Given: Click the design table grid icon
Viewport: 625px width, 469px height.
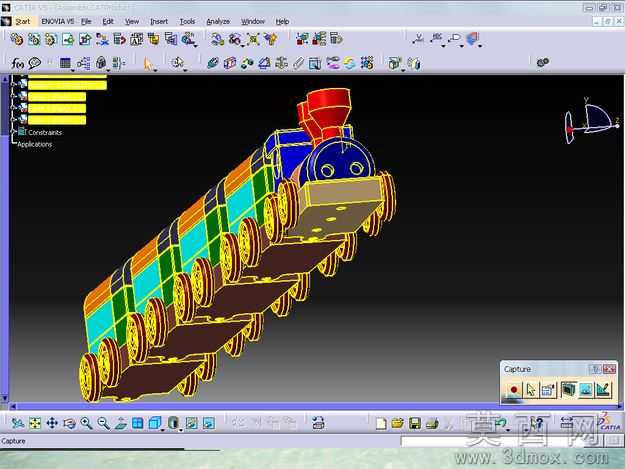Looking at the screenshot, I should (x=65, y=63).
